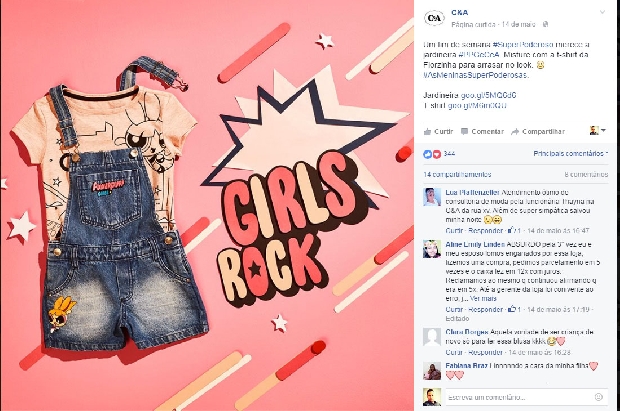Click the Girls Rock overalls photo

(x=207, y=205)
